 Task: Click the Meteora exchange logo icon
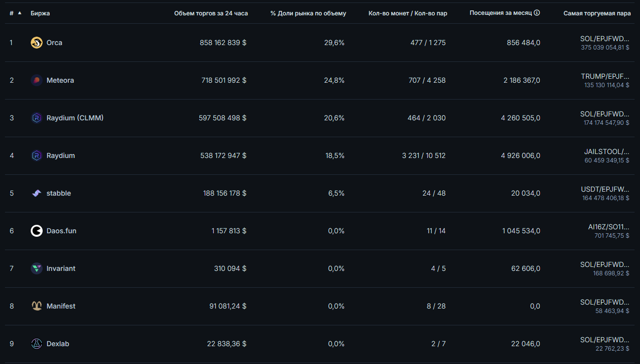(37, 80)
